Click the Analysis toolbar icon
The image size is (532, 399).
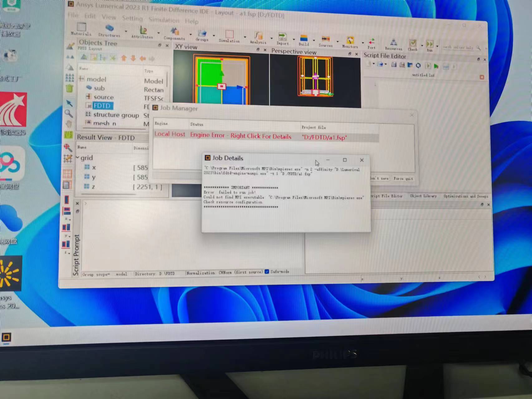258,36
